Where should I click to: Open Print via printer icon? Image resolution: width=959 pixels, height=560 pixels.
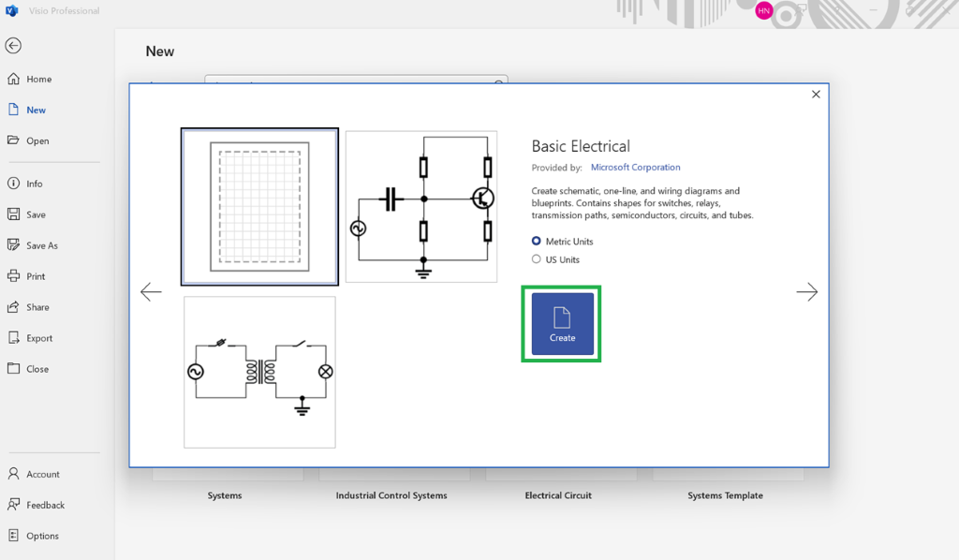point(13,276)
